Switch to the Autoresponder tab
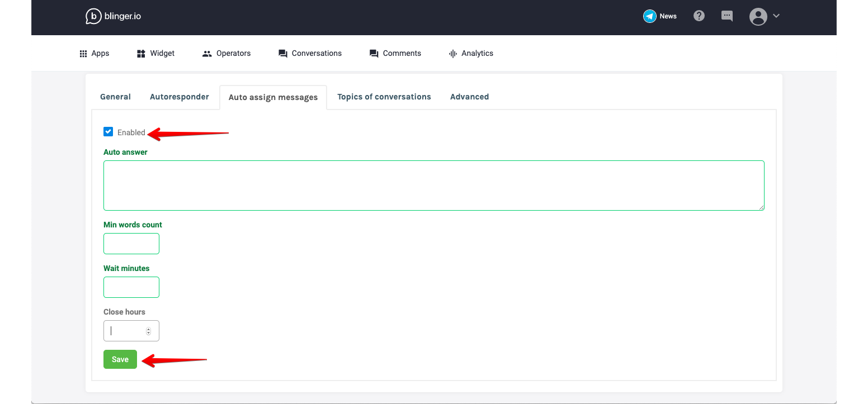Image resolution: width=868 pixels, height=404 pixels. 180,97
